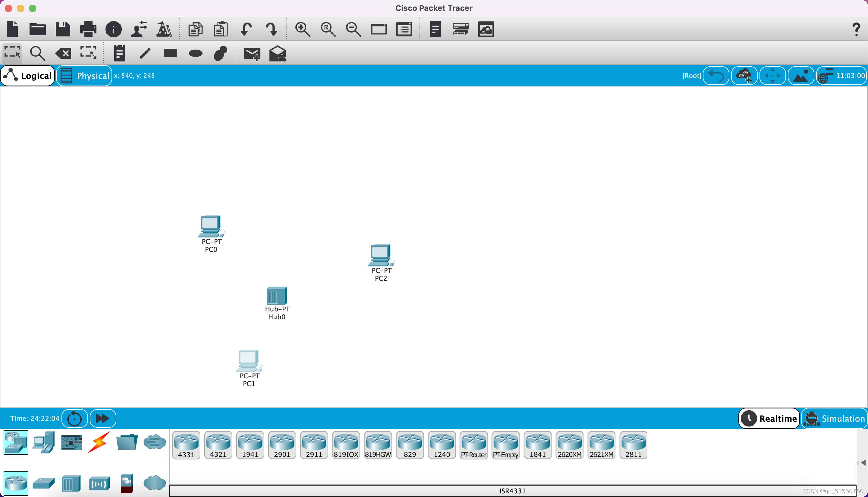Reset the zoom level

tap(328, 29)
